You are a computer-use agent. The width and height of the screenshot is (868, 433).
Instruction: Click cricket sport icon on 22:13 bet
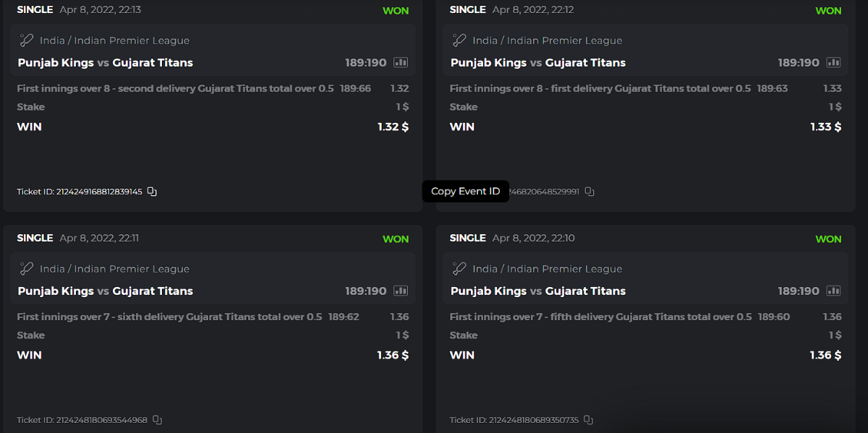27,40
